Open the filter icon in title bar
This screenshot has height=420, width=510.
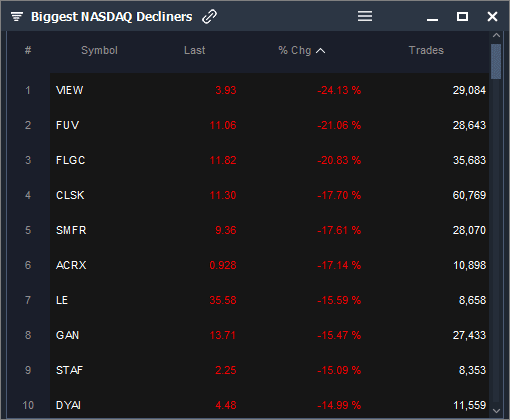pyautogui.click(x=17, y=16)
